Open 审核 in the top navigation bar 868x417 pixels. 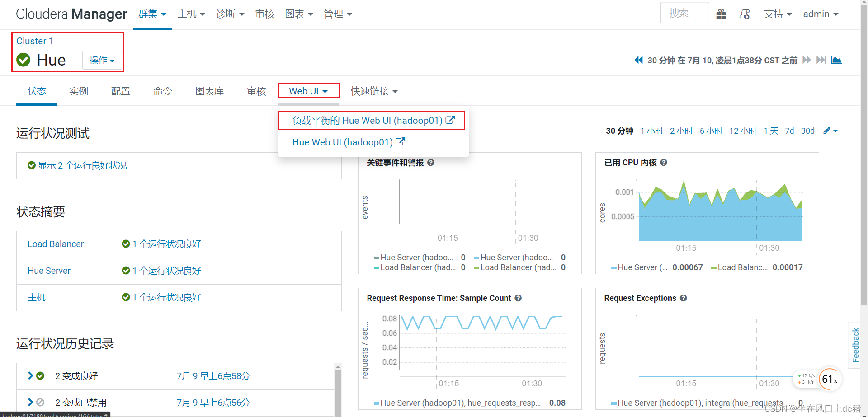pos(264,14)
